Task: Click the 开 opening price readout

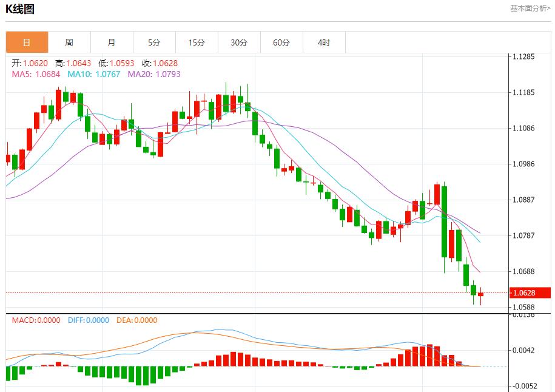Action: (x=29, y=63)
